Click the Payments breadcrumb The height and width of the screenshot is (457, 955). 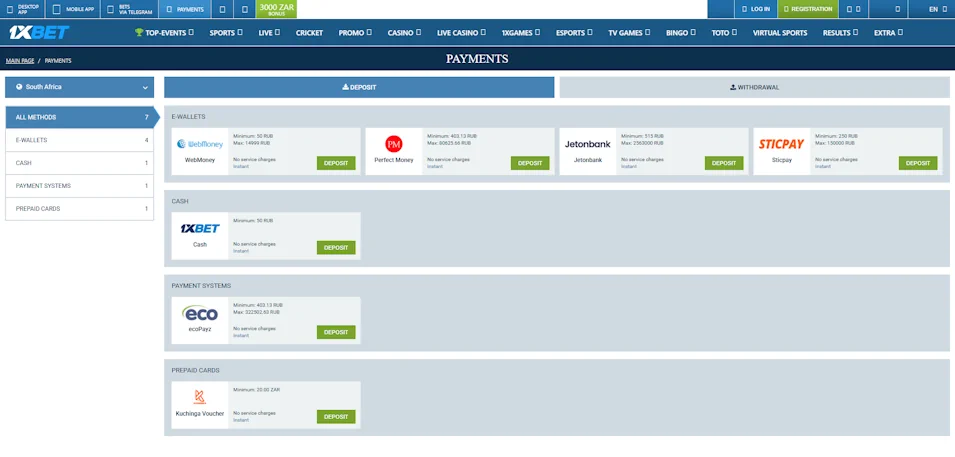pos(58,61)
